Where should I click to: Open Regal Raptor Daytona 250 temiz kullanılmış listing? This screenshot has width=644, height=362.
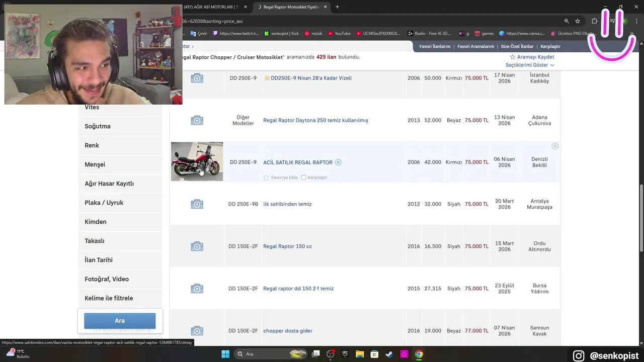click(315, 120)
